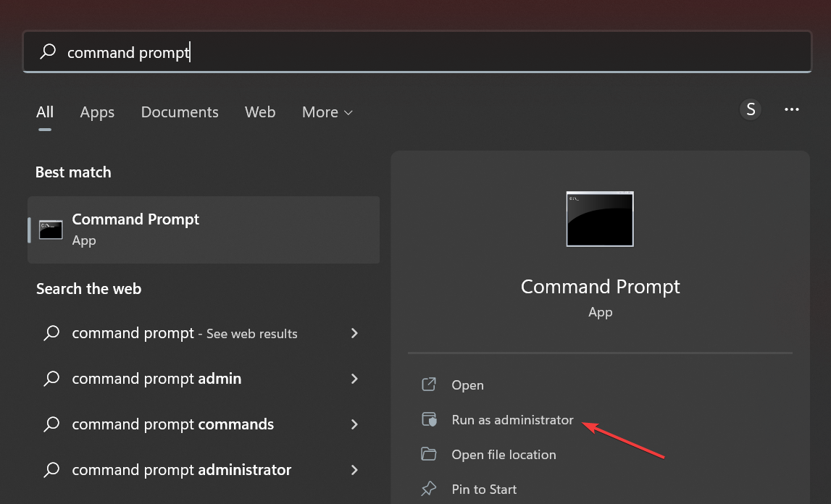The width and height of the screenshot is (831, 504).
Task: Click the large Command Prompt preview icon
Action: 600,219
